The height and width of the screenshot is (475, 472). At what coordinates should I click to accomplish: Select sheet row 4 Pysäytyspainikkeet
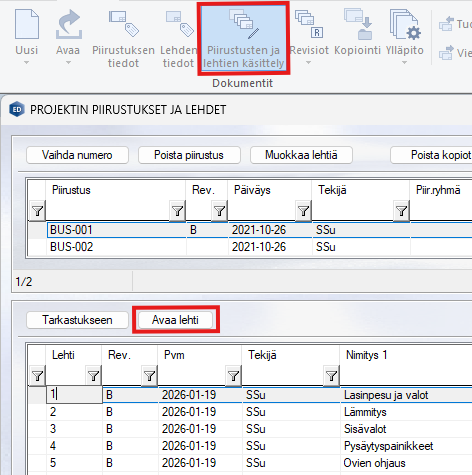(x=250, y=446)
